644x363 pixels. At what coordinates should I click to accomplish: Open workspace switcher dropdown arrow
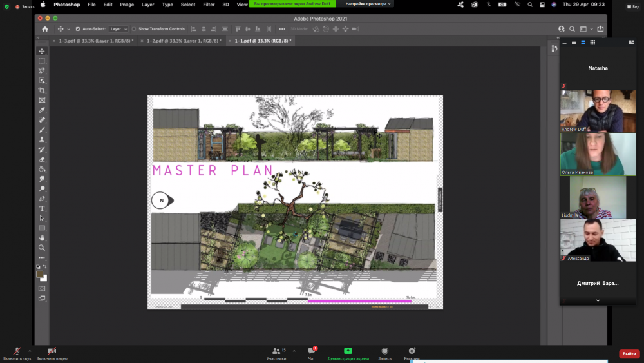pyautogui.click(x=591, y=29)
